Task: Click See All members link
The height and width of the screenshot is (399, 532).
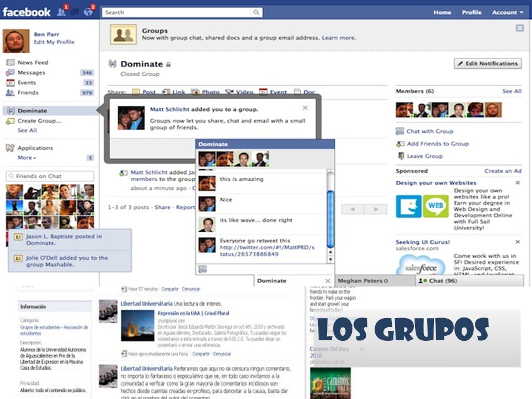Action: [x=511, y=91]
